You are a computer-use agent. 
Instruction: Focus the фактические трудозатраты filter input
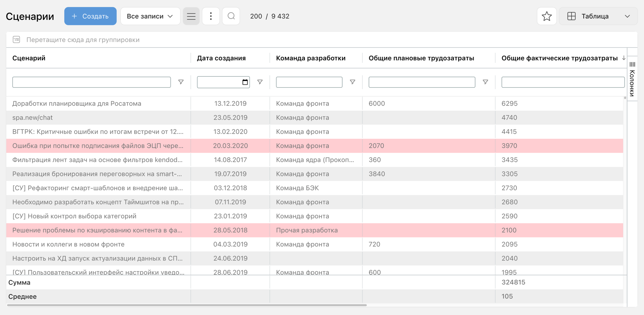coord(563,82)
